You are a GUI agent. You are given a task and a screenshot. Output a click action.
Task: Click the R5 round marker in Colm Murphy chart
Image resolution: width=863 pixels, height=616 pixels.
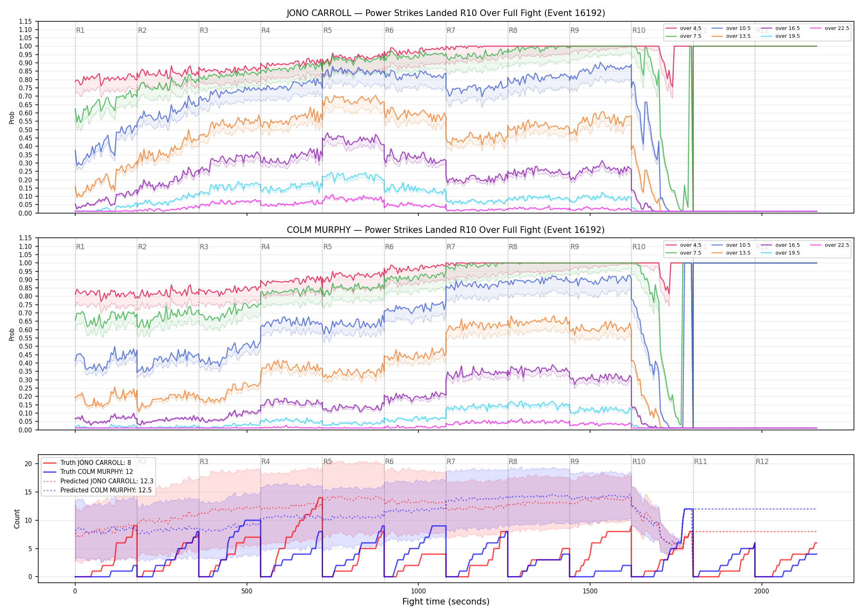point(328,247)
